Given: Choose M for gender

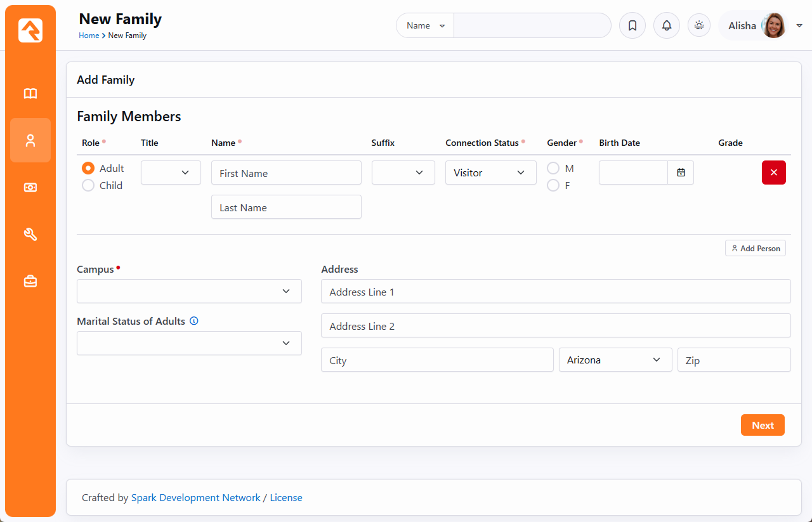Looking at the screenshot, I should click(x=553, y=169).
